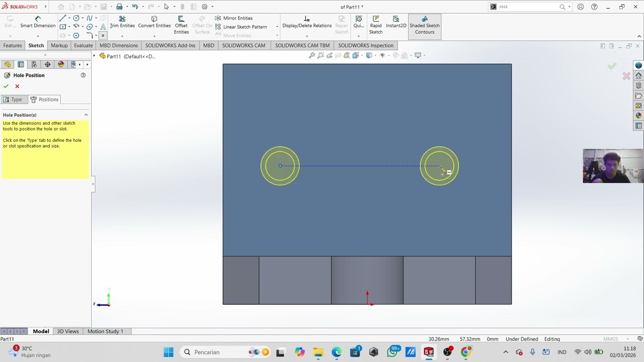Open View Settings monitor icon

418,55
